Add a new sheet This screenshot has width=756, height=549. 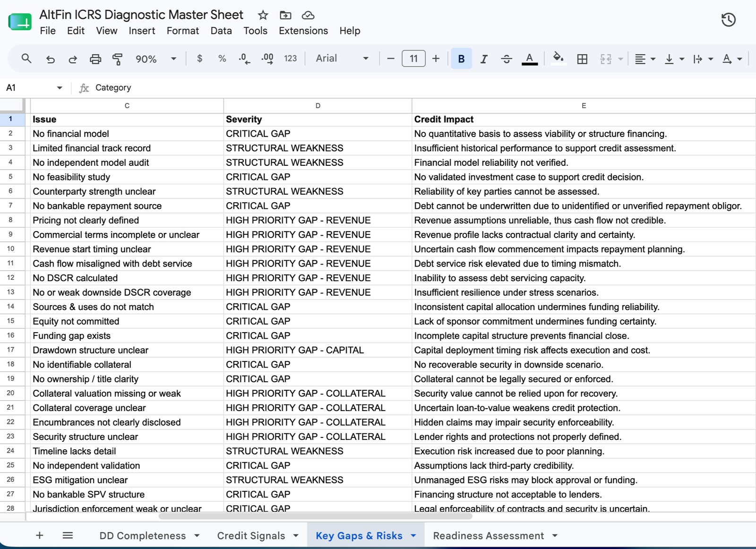click(40, 535)
